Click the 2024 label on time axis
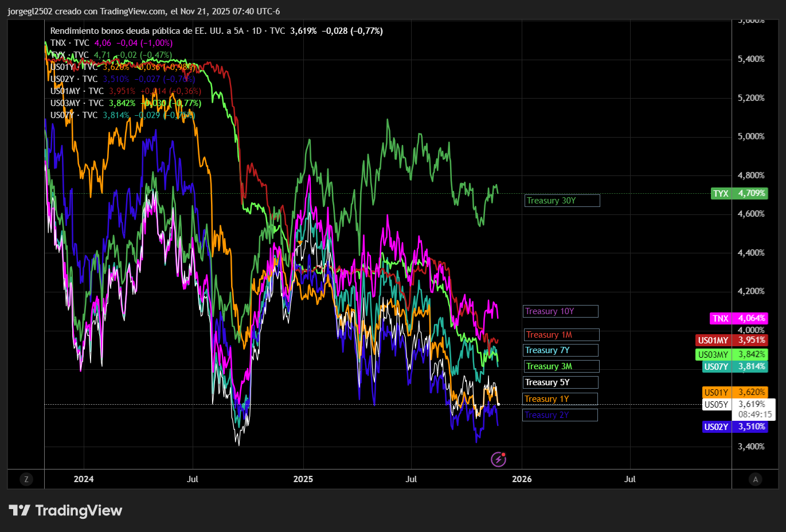Image resolution: width=786 pixels, height=532 pixels. tap(84, 479)
